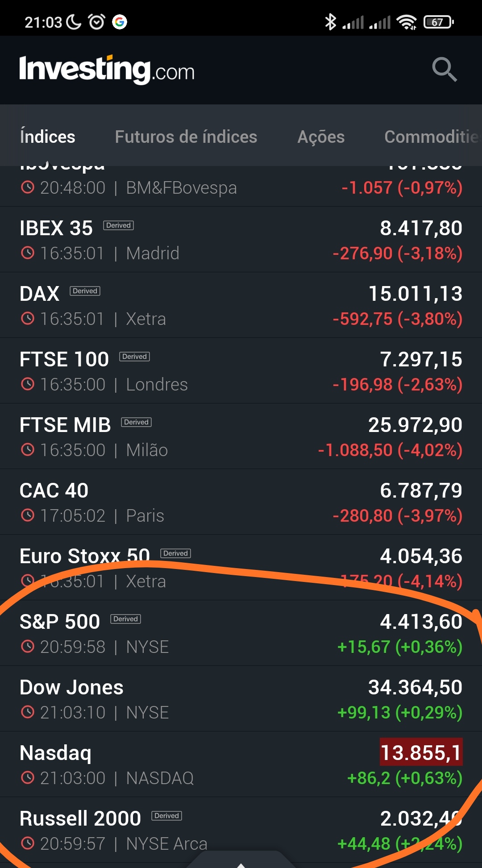
Task: Open the Ações tab
Action: [321, 137]
